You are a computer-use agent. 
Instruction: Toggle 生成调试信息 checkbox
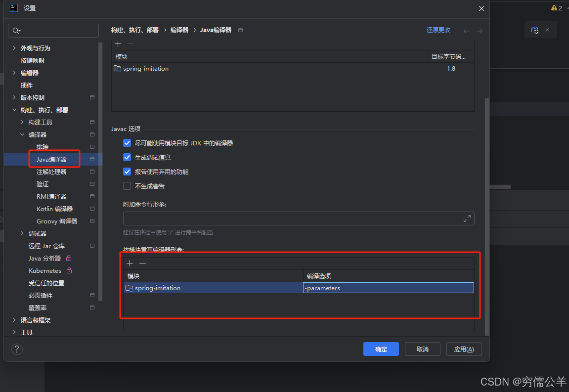point(127,157)
